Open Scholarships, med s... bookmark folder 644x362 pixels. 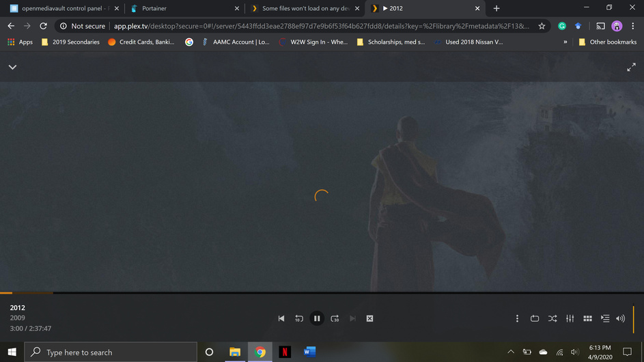pos(391,42)
